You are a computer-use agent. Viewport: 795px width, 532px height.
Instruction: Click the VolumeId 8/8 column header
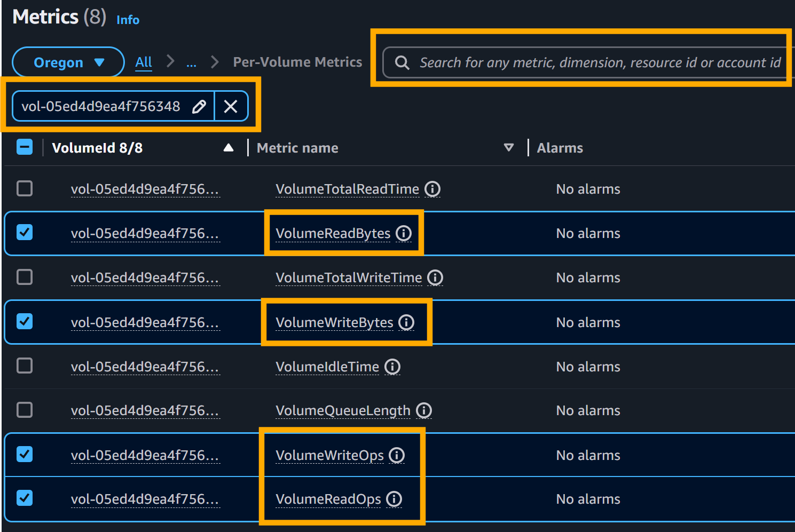[x=97, y=148]
